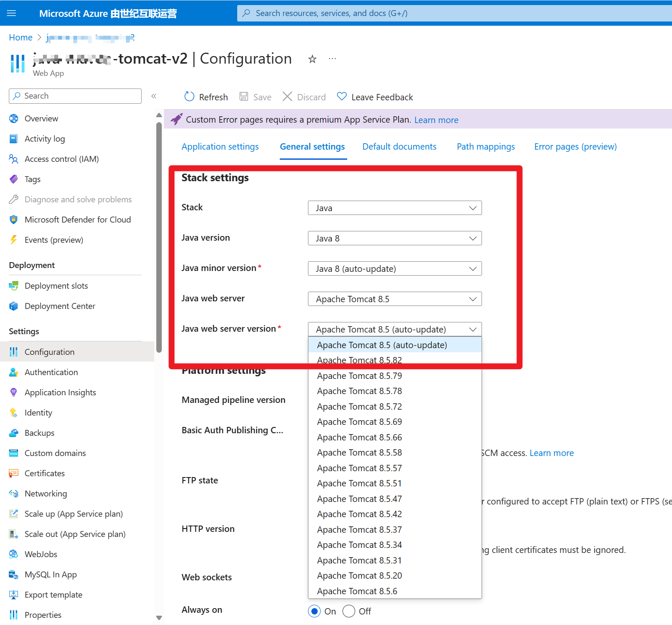Choose Apache Tomcat 8.5.79 from list
Viewport: 672px width, 625px height.
coord(359,376)
